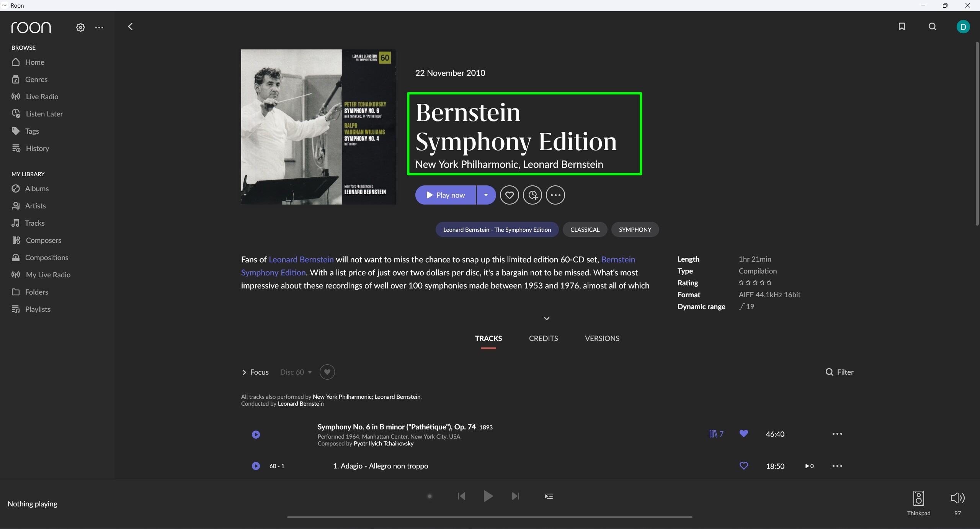Open the Leonard Bernstein link in description
Screen dimensions: 980x529
pos(301,260)
